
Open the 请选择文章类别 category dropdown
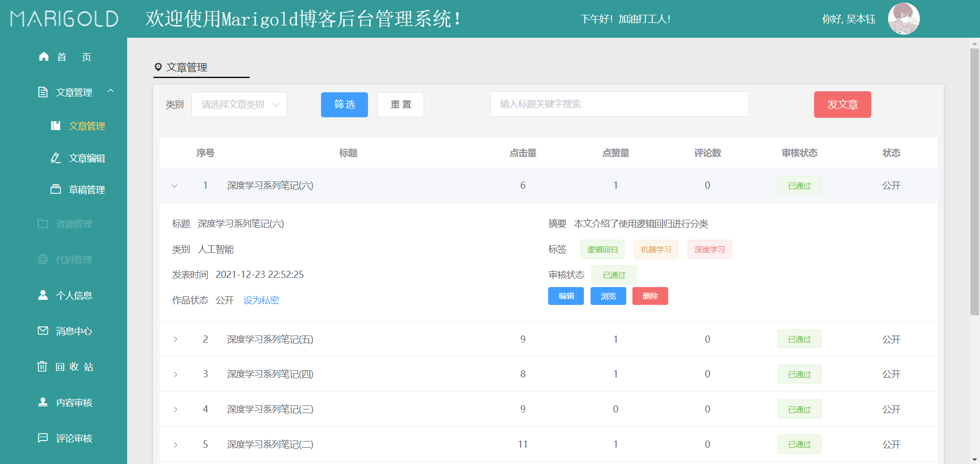tap(239, 104)
